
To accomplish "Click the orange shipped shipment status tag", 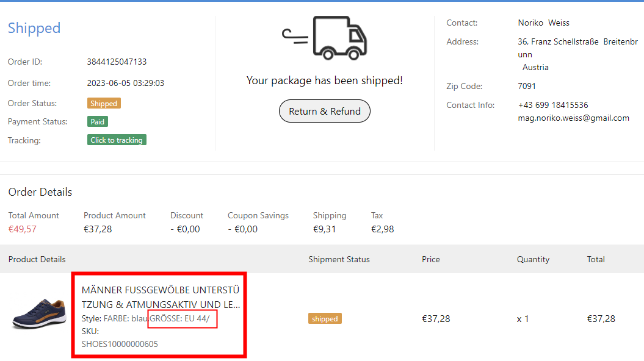I will (x=325, y=319).
